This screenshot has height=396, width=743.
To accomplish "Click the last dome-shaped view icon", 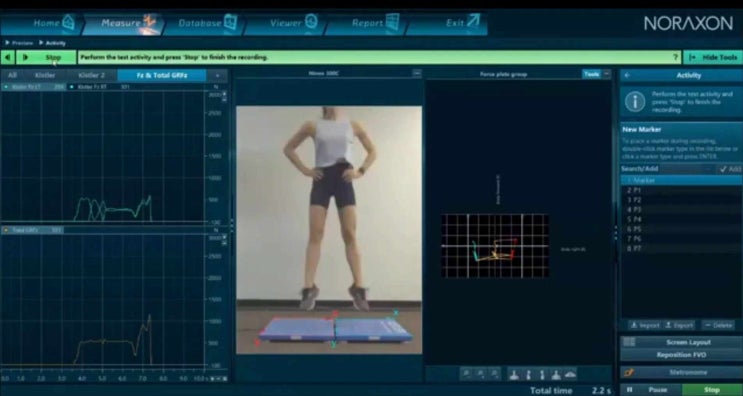I will pyautogui.click(x=570, y=374).
